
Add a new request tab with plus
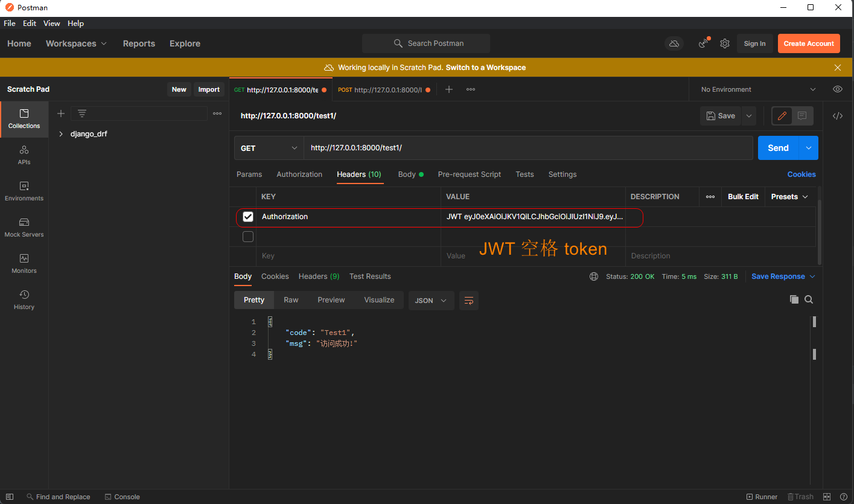[448, 89]
